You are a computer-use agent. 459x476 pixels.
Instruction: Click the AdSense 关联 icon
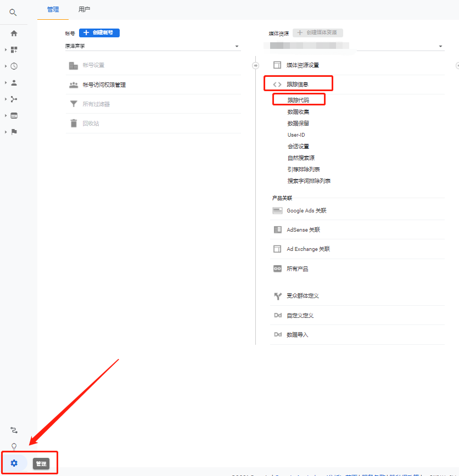pyautogui.click(x=277, y=230)
